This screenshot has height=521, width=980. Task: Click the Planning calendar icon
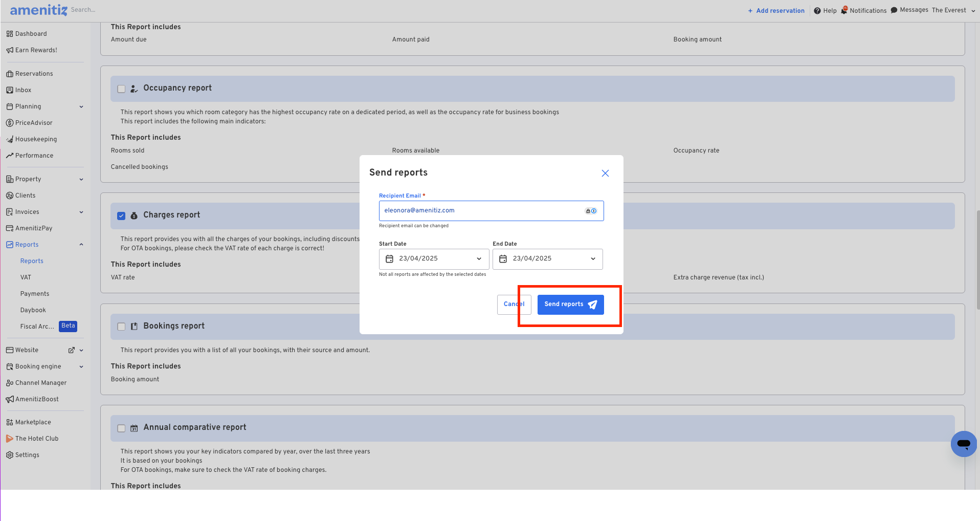(x=10, y=106)
